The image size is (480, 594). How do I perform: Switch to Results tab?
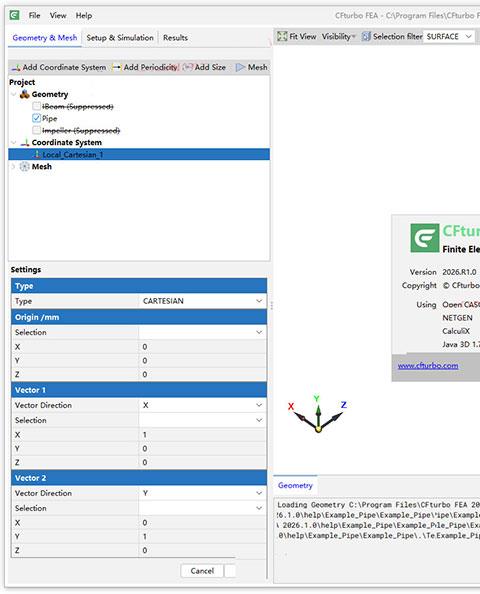point(175,38)
